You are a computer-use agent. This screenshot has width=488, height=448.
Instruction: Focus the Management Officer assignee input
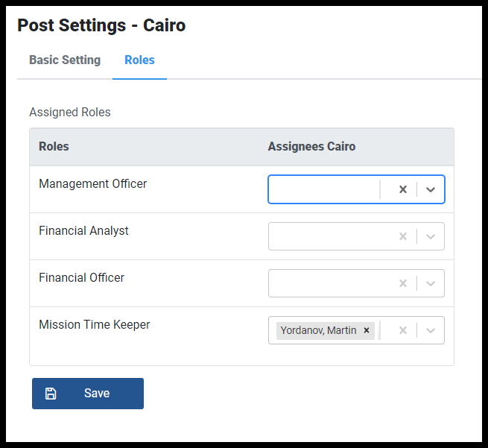[x=323, y=189]
